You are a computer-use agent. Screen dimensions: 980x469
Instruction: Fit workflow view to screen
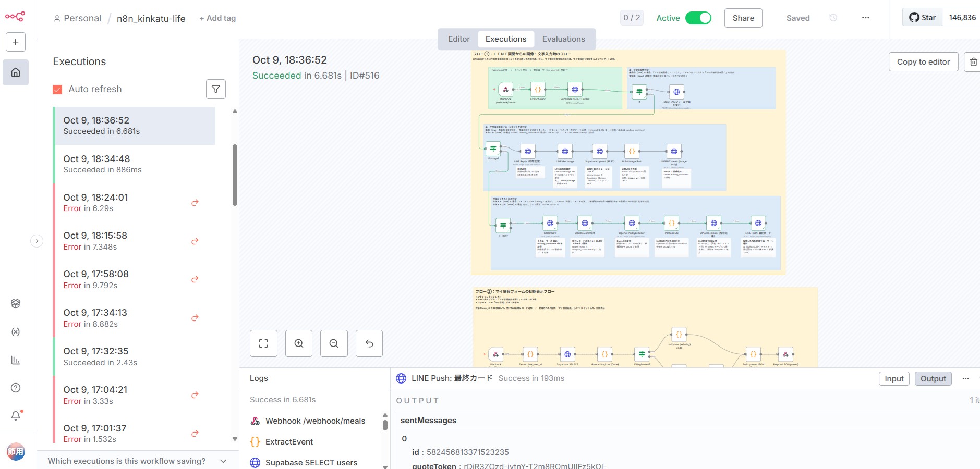tap(263, 343)
